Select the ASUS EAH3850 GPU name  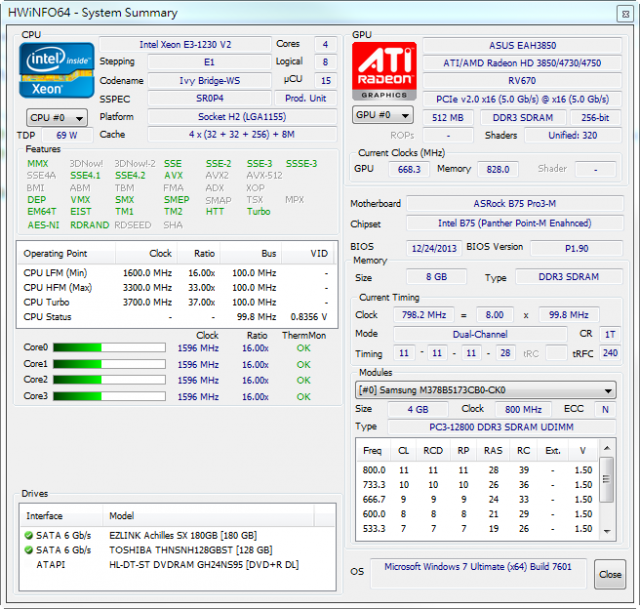click(x=522, y=45)
